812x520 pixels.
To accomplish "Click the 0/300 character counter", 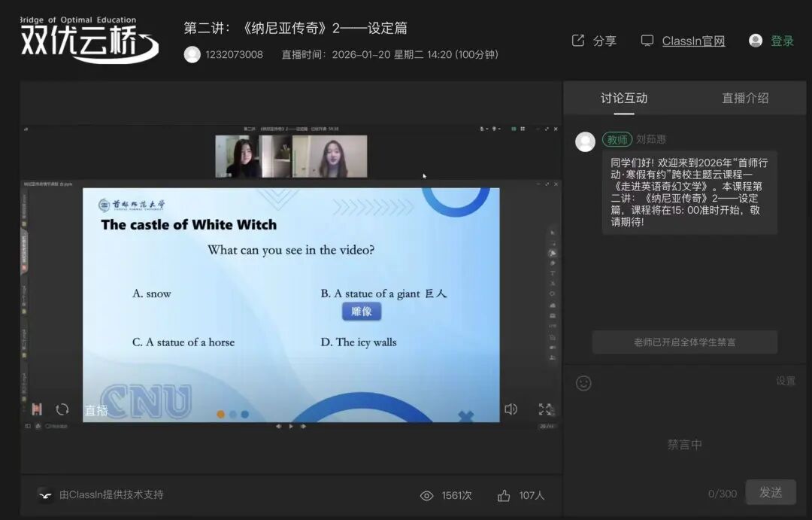I will pyautogui.click(x=723, y=494).
